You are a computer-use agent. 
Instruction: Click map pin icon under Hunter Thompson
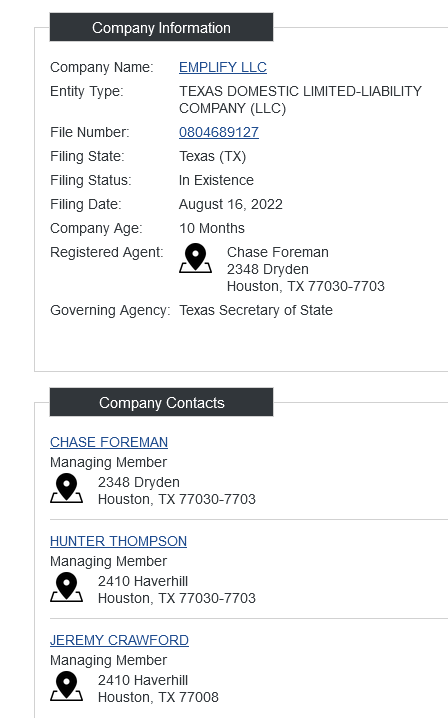click(x=66, y=587)
